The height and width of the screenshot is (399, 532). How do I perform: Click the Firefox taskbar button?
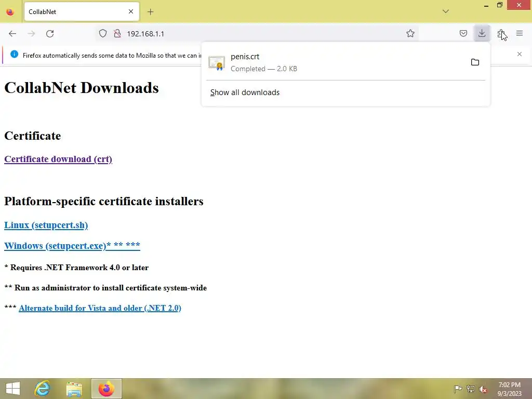(106, 389)
